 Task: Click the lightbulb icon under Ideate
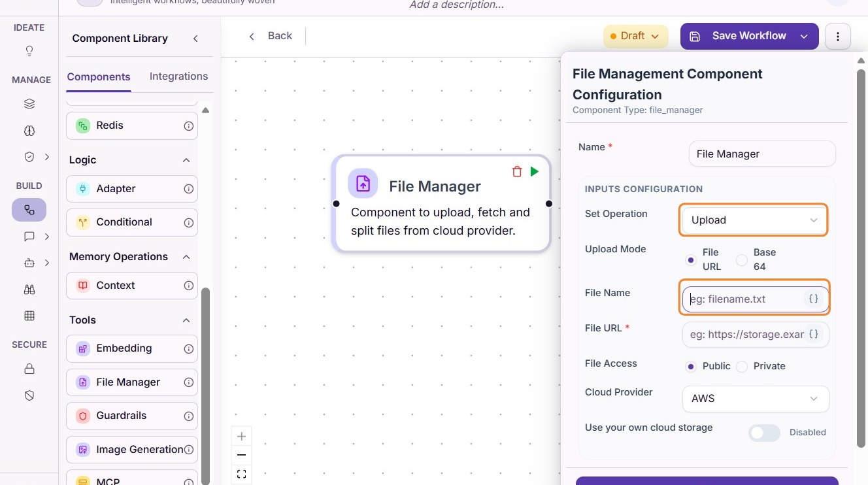(x=29, y=51)
